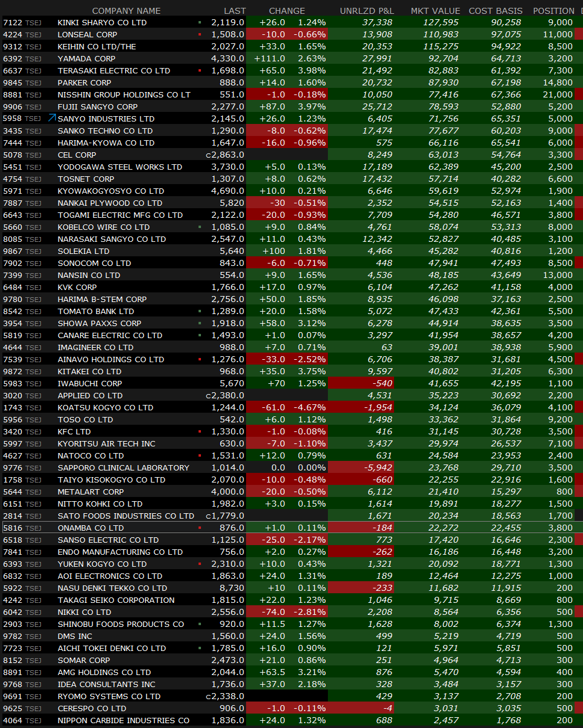Click KOATSU KOGYO percent change -4.67%
The image size is (583, 728).
pos(309,407)
